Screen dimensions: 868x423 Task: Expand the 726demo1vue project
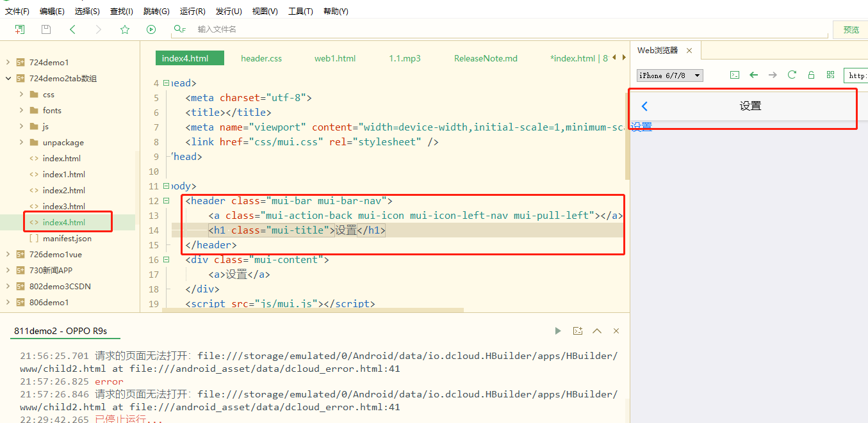(8, 254)
